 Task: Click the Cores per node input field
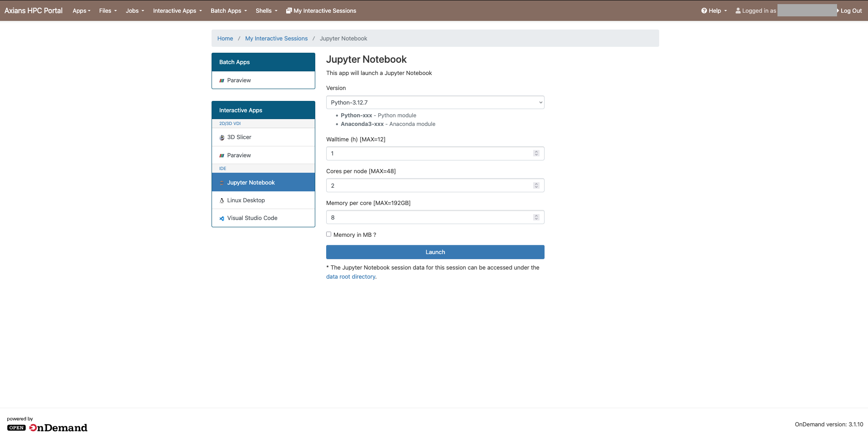tap(428, 185)
